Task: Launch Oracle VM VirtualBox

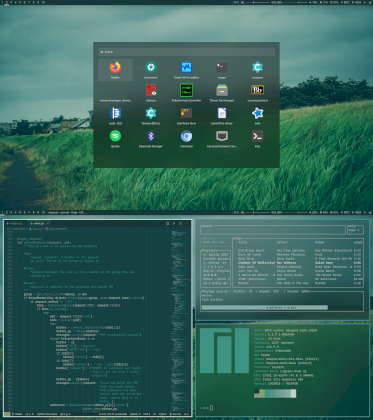Action: (186, 70)
